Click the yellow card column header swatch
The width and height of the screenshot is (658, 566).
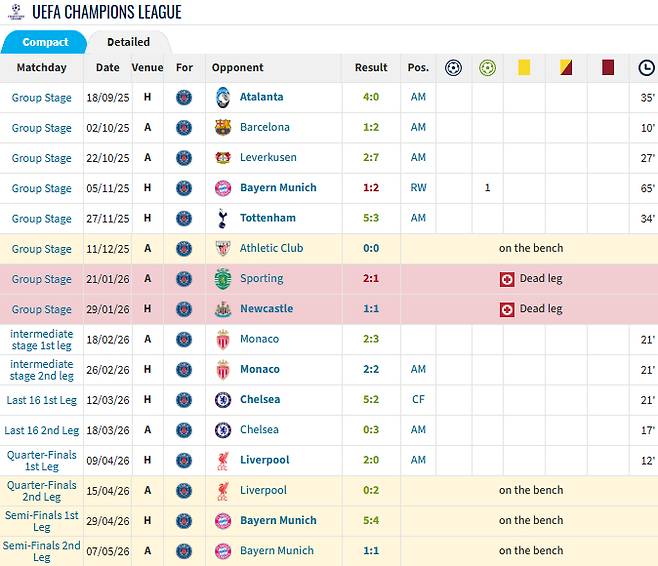point(524,68)
